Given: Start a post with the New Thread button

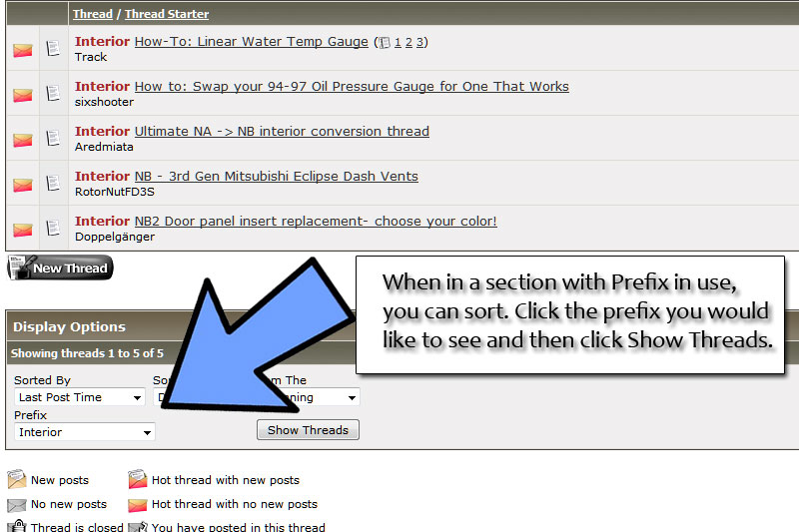Looking at the screenshot, I should pos(60,267).
